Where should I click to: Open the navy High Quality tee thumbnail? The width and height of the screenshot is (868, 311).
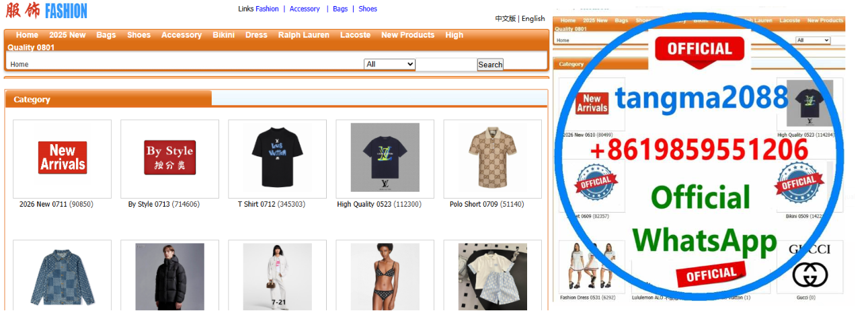tap(385, 158)
